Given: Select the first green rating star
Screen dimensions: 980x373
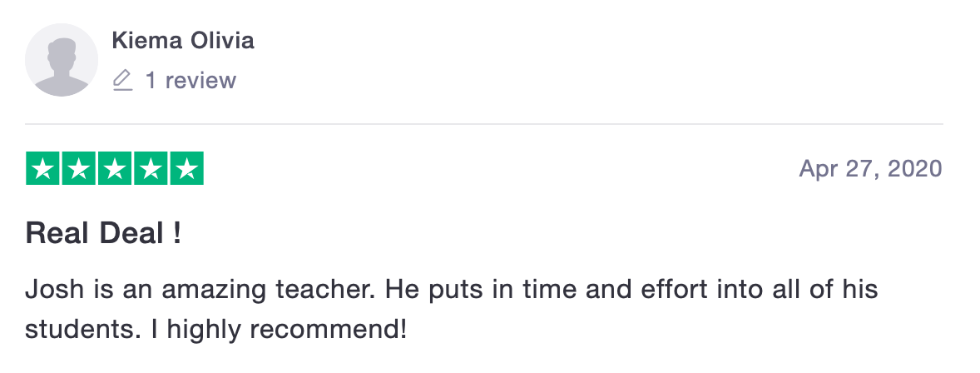Looking at the screenshot, I should pos(43,169).
